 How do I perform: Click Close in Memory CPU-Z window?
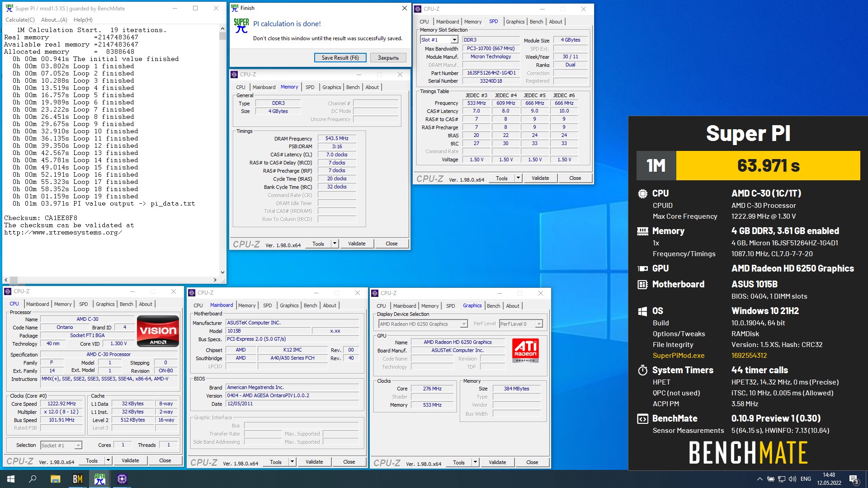[x=392, y=244]
